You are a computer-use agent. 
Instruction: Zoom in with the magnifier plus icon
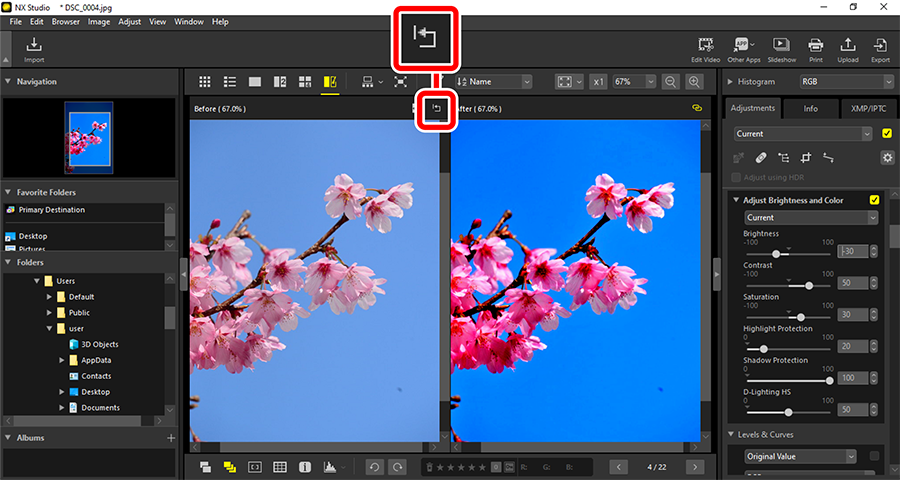click(x=695, y=82)
